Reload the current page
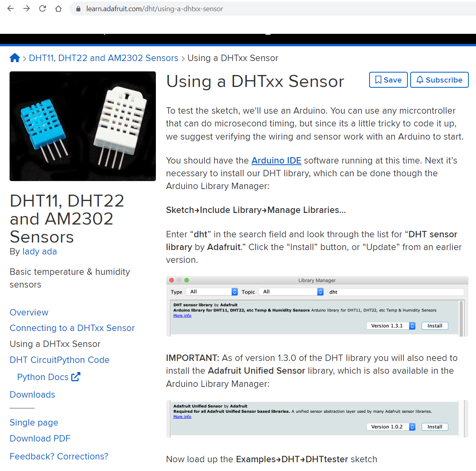Screen dimensions: 476x471 click(42, 9)
